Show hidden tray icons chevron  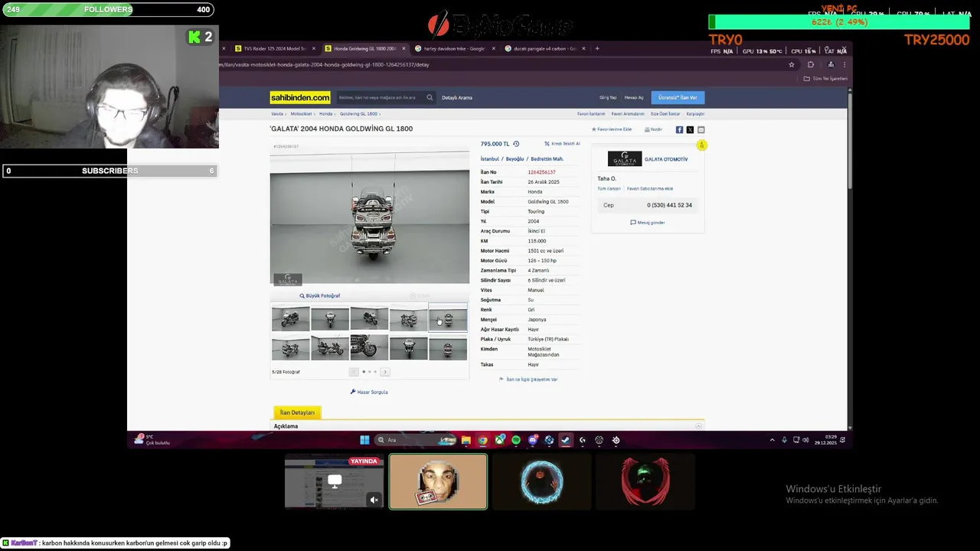(x=772, y=440)
